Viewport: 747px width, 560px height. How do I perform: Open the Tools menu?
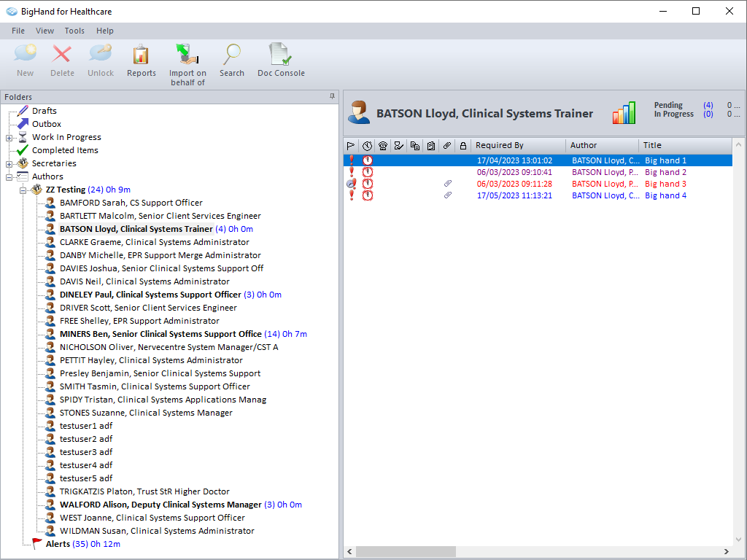pos(74,31)
